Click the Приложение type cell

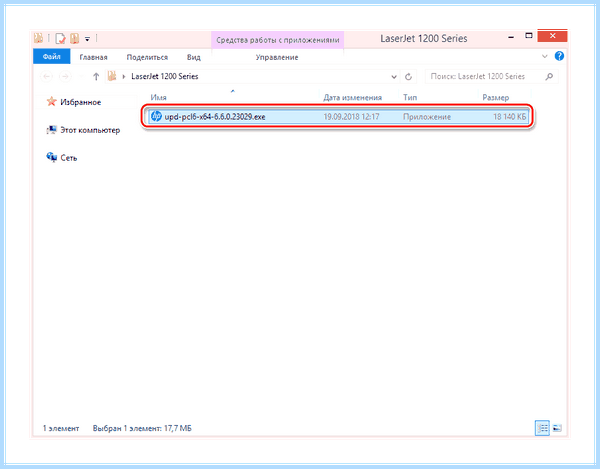(x=427, y=117)
